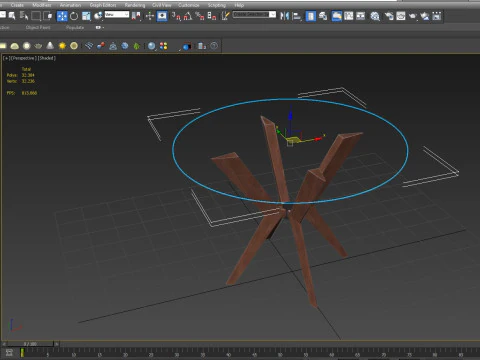Open the Rendered Frame Window

pyautogui.click(x=401, y=16)
